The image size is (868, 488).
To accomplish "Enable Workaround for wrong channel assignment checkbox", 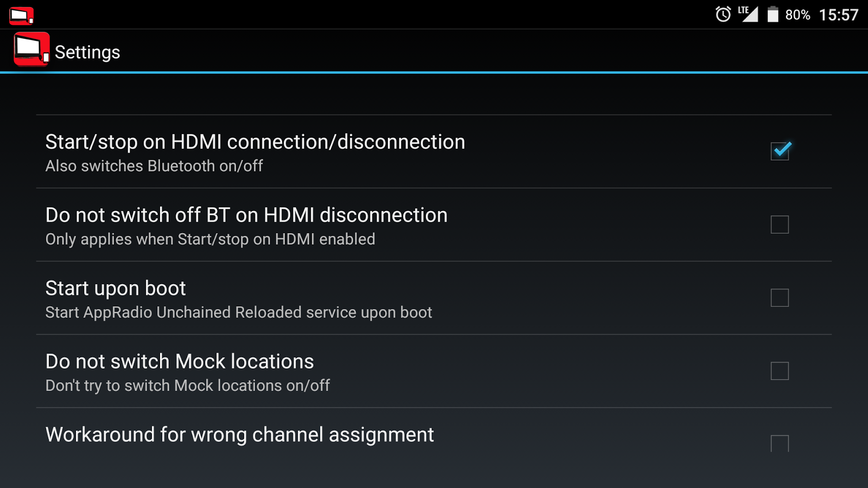I will 780,443.
